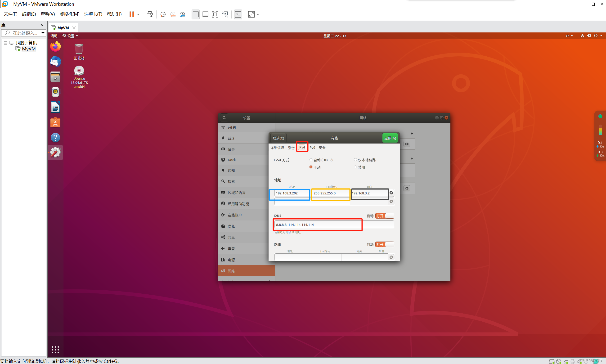Delete the route row entry
The height and width of the screenshot is (364, 606).
391,257
